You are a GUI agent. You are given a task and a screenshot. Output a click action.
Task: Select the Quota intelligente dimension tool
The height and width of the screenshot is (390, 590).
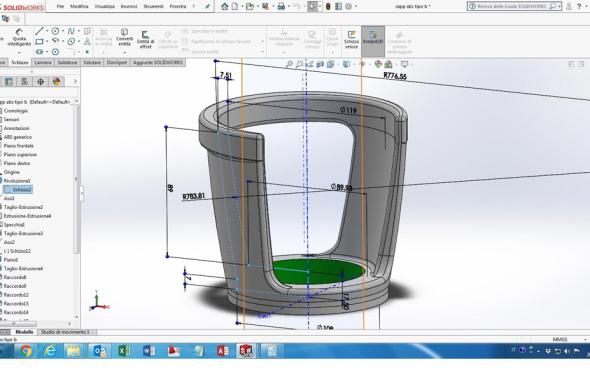pyautogui.click(x=19, y=37)
